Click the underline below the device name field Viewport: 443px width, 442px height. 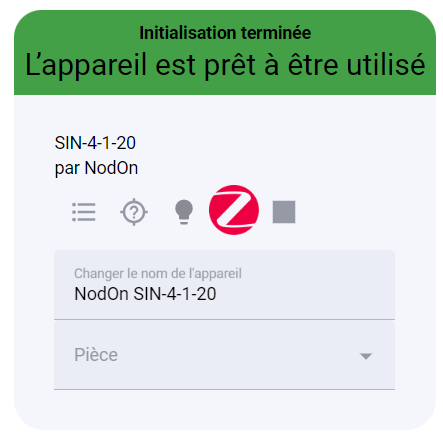(x=224, y=319)
